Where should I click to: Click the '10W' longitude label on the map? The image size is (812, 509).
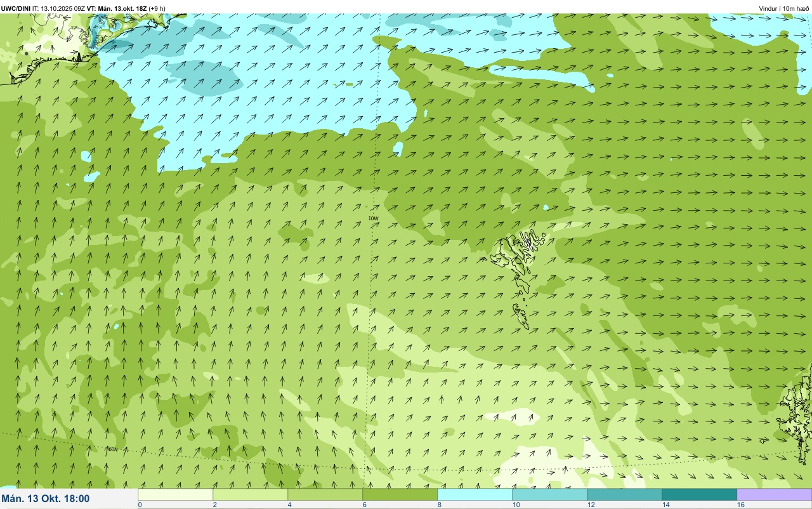(374, 218)
